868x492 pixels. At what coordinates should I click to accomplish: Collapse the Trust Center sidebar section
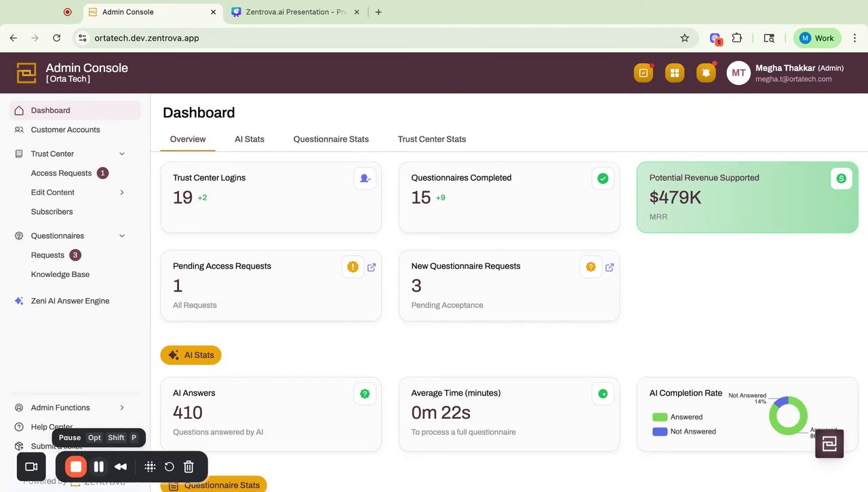122,154
